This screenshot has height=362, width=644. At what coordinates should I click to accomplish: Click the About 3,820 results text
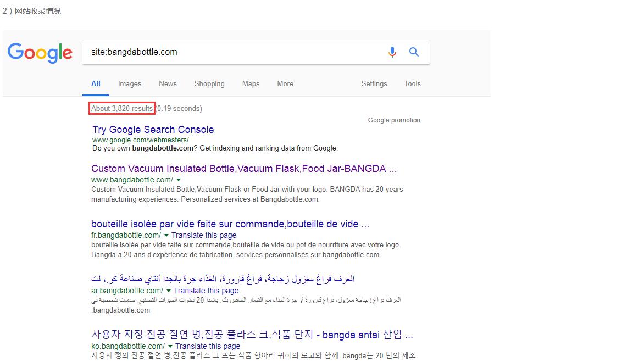tap(121, 108)
